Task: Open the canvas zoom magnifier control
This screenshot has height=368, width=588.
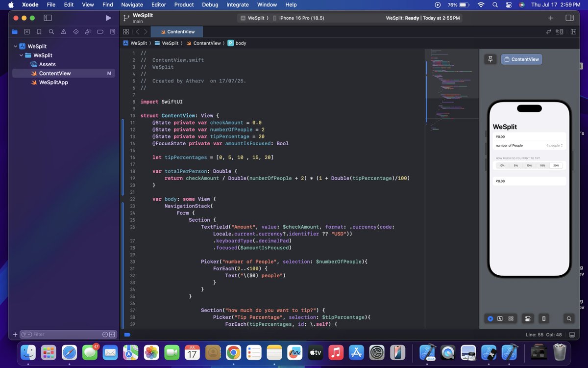Action: 569,318
